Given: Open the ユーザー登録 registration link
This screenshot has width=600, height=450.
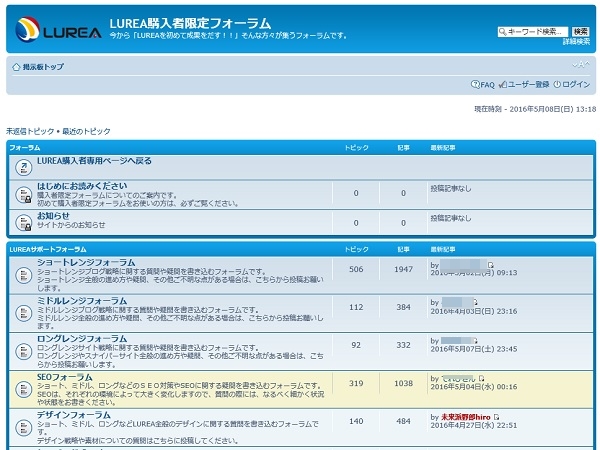Looking at the screenshot, I should click(x=528, y=84).
